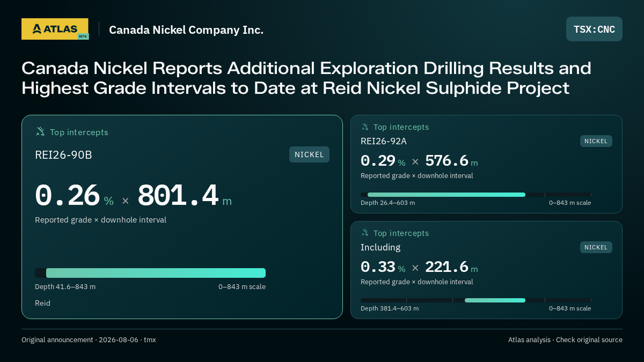Screen dimensions: 644x362
Task: Click the NICKEL tag on the REI26-92A card
Action: 596,141
